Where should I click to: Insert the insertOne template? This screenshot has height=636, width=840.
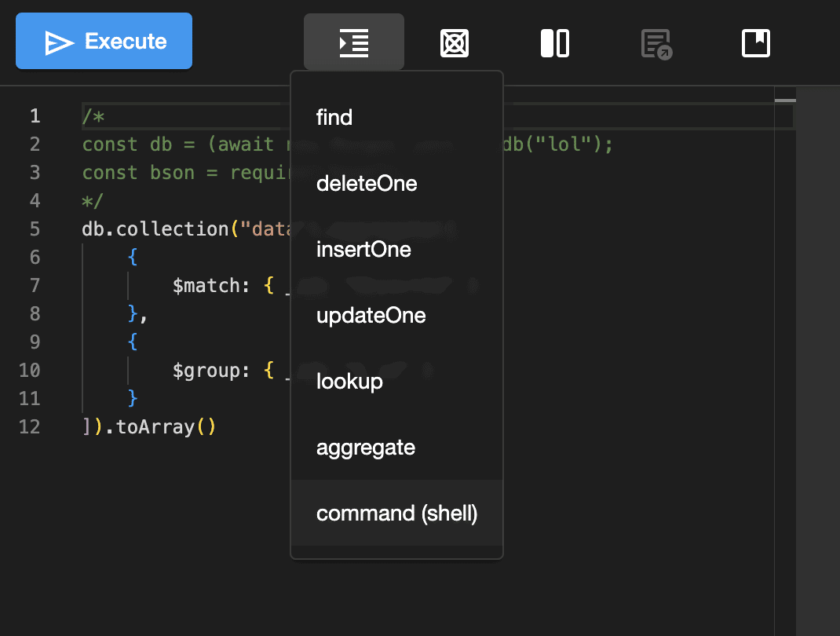[x=363, y=250]
